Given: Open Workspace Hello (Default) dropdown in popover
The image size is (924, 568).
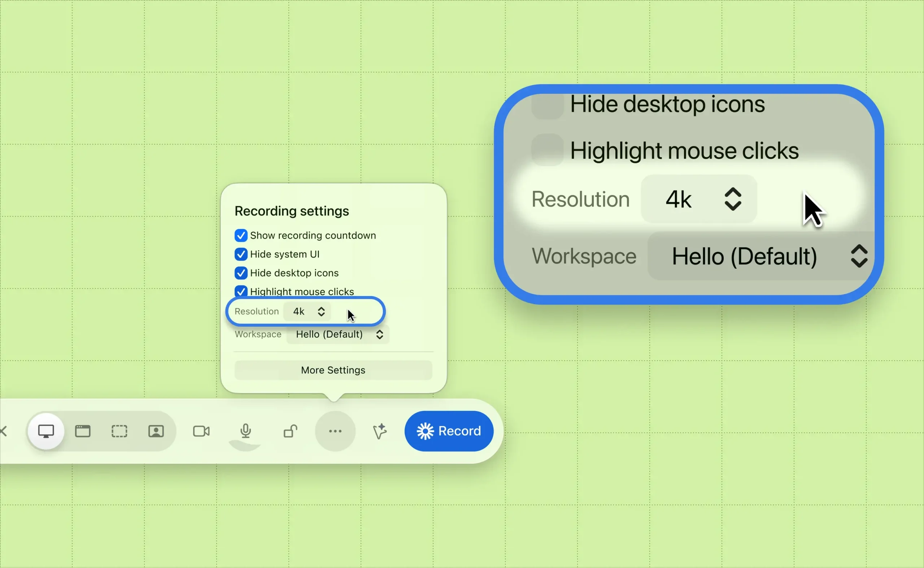Looking at the screenshot, I should (x=338, y=334).
